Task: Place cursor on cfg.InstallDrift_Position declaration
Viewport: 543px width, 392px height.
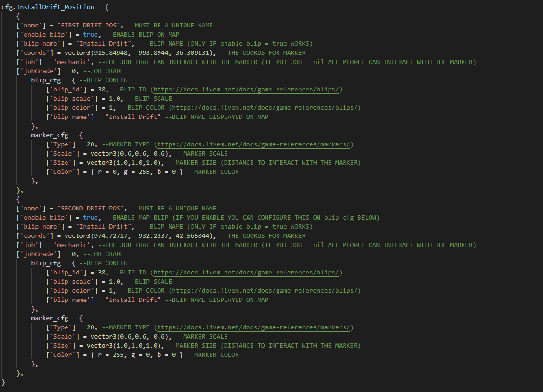Action: pos(47,7)
